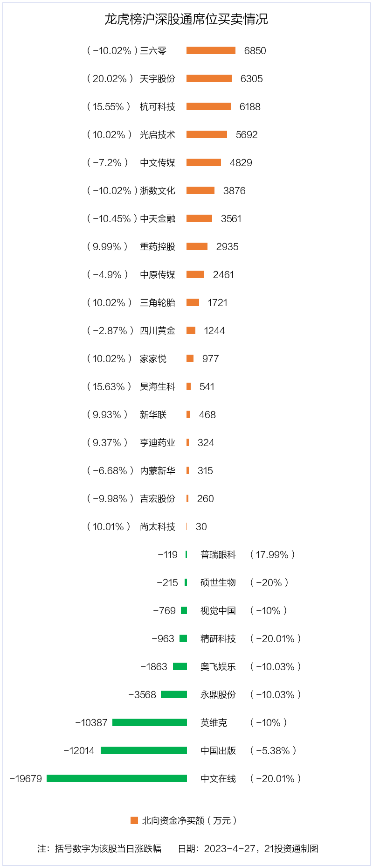Click the orange legend swatch for 北向资金净买额

click(x=134, y=820)
